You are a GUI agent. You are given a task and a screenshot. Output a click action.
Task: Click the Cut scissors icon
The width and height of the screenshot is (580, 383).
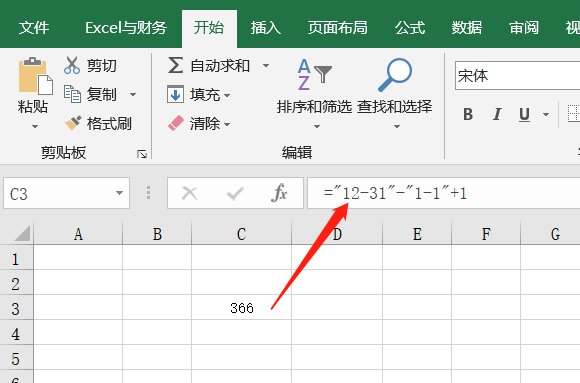click(x=72, y=65)
